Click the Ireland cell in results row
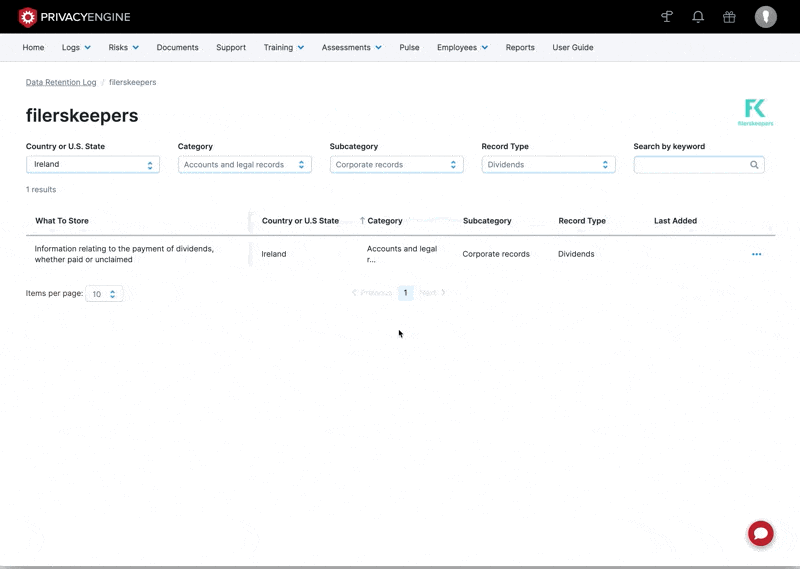 274,254
